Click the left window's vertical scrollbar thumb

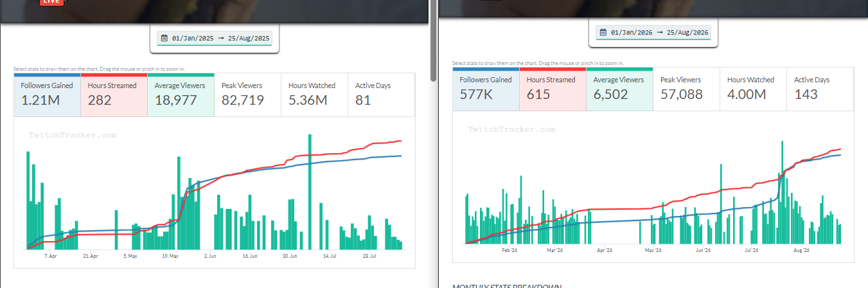pos(433,40)
